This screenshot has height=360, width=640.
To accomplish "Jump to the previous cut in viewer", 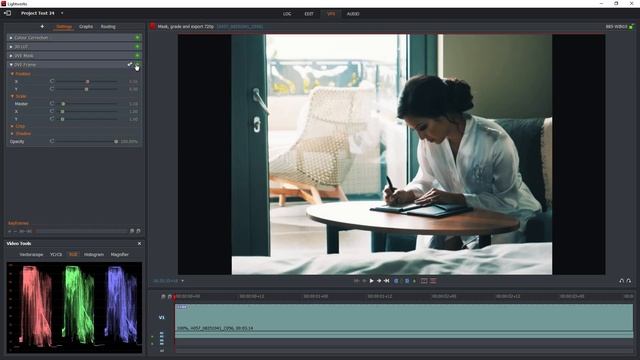I will (356, 281).
